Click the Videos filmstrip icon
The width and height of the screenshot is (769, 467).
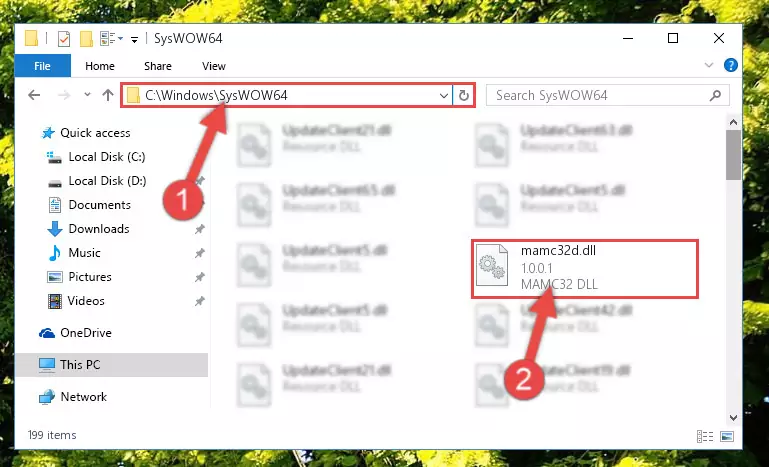(55, 301)
